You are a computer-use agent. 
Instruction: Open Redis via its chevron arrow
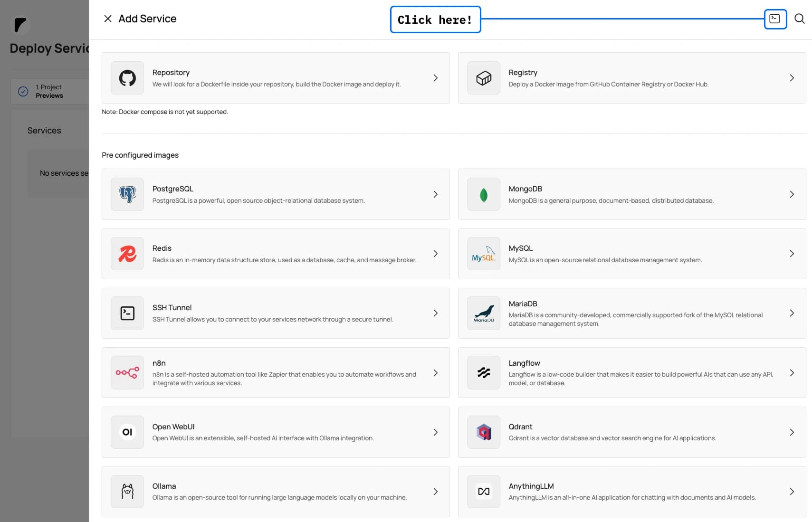click(x=436, y=254)
